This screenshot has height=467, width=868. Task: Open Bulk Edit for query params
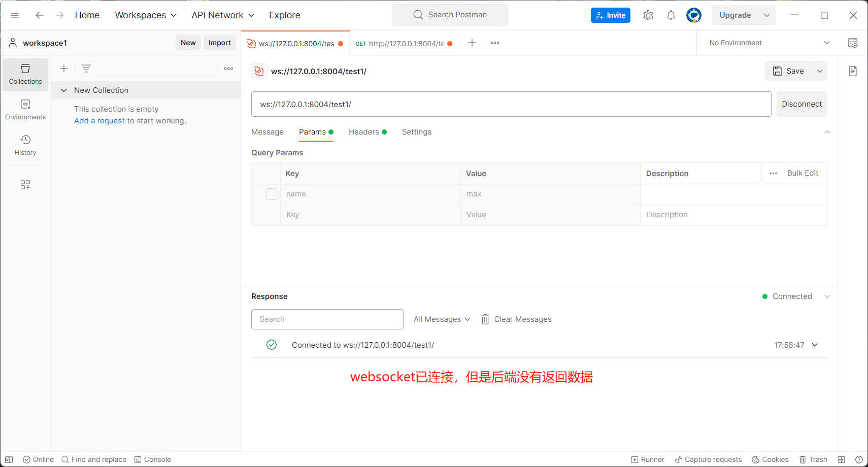click(803, 173)
